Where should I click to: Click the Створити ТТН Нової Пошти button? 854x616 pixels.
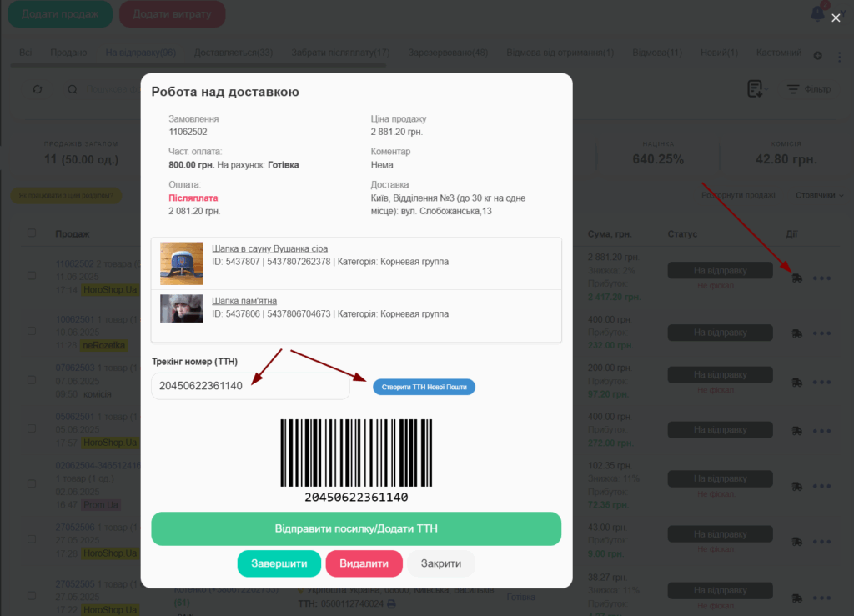(x=424, y=387)
